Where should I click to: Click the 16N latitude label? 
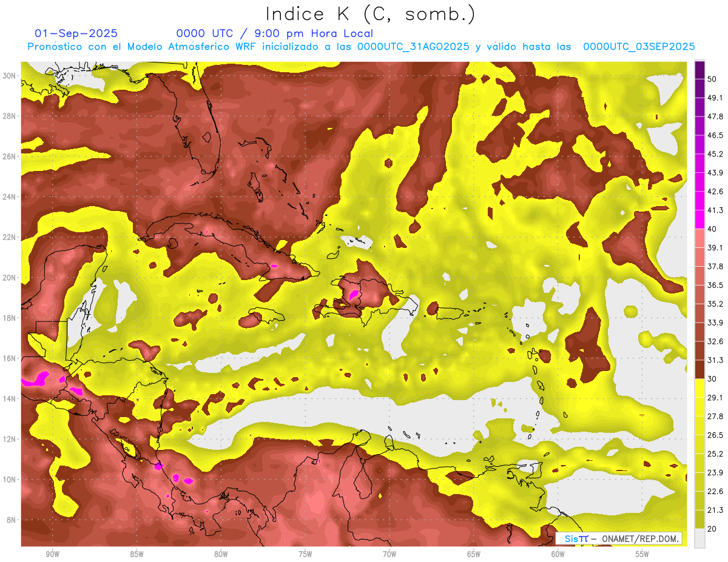click(10, 358)
